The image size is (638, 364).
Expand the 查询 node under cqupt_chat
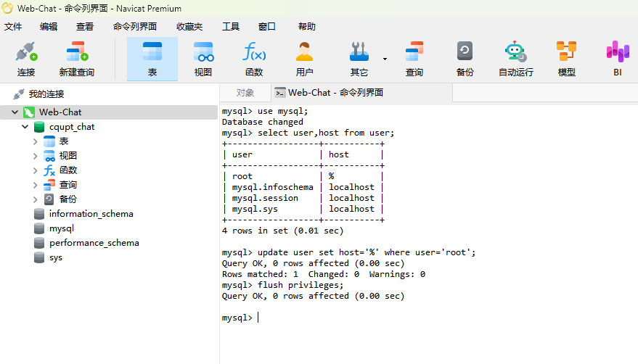click(35, 185)
